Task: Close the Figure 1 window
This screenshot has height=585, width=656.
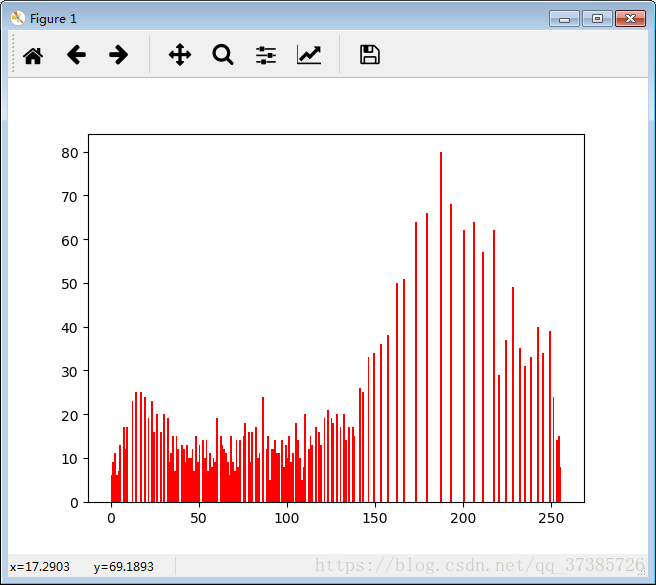Action: [630, 19]
